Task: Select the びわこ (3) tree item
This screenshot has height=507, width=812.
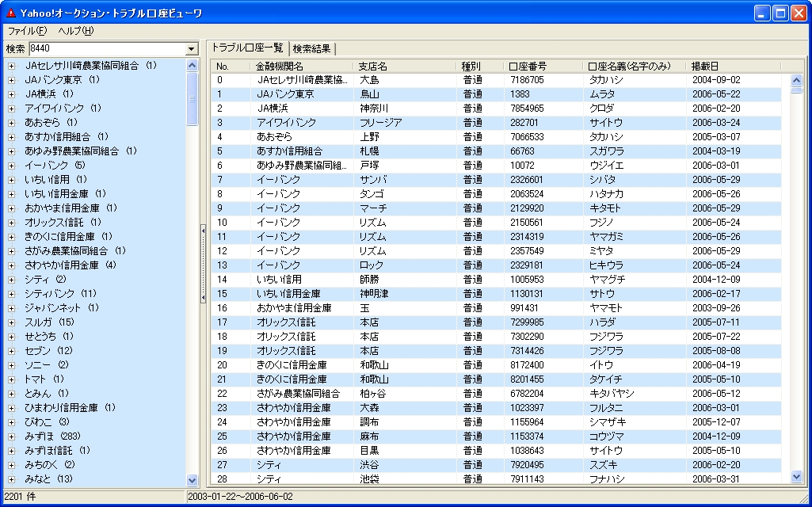Action: 47,421
